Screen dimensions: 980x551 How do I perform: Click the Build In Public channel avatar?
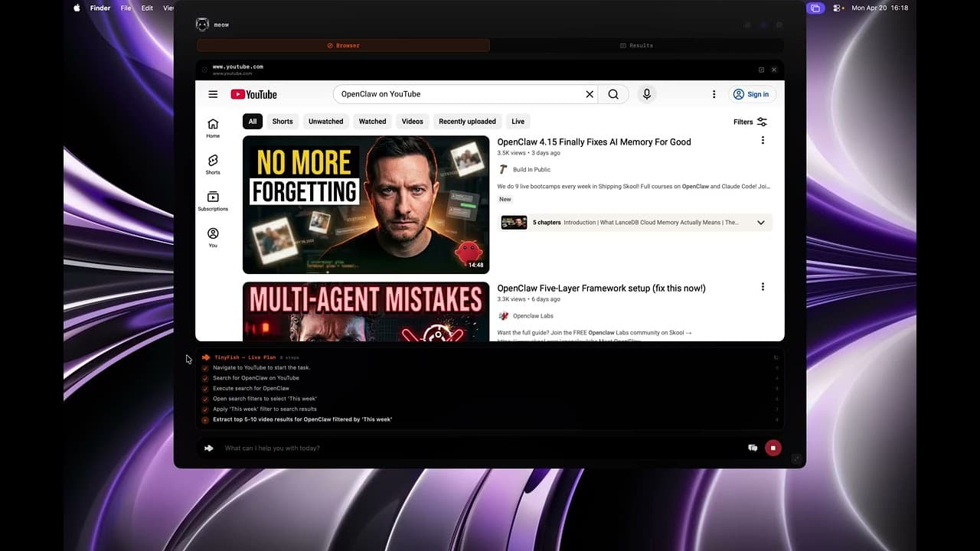pyautogui.click(x=503, y=169)
